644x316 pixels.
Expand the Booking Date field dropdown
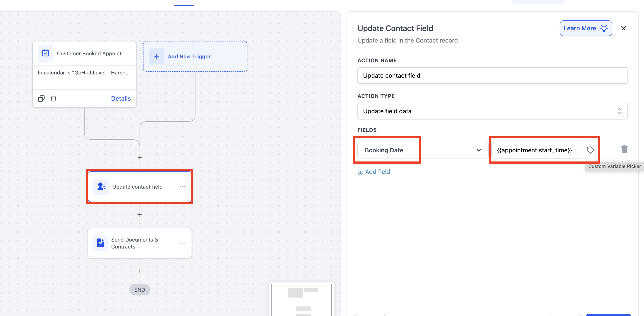[x=479, y=150]
